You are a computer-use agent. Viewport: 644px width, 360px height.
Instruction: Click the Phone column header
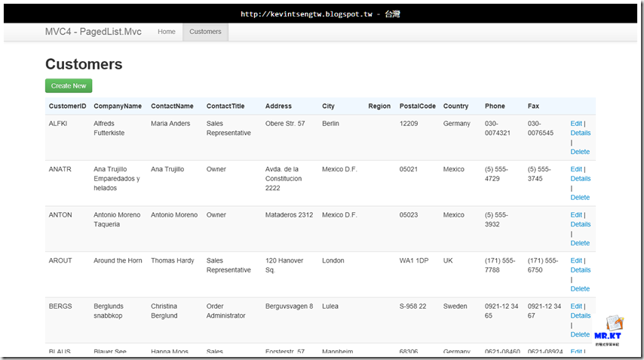(495, 106)
